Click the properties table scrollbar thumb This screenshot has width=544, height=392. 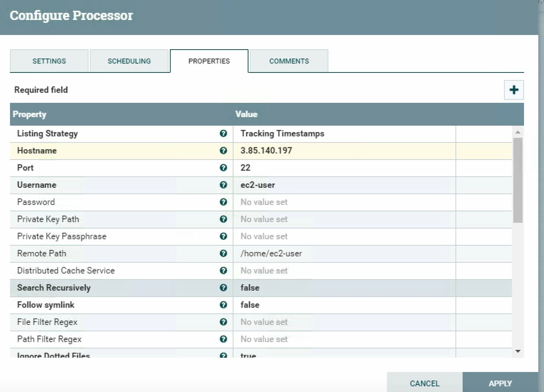coord(518,180)
